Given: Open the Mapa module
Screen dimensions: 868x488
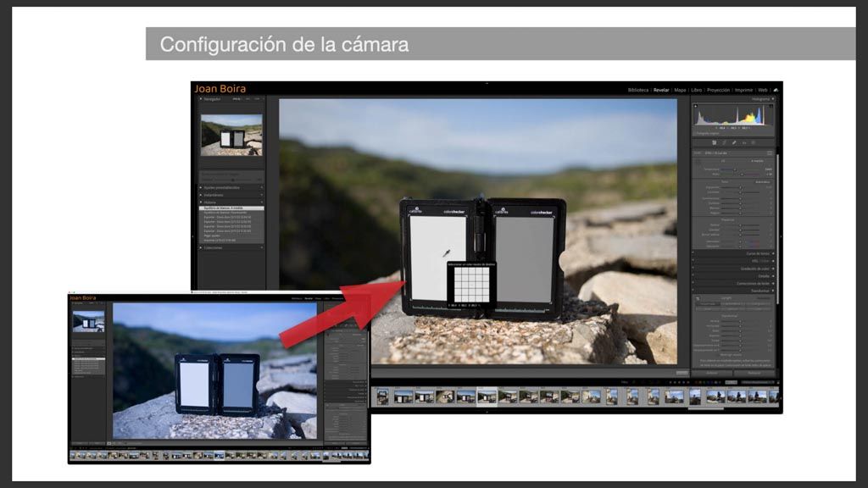Looking at the screenshot, I should (x=680, y=89).
